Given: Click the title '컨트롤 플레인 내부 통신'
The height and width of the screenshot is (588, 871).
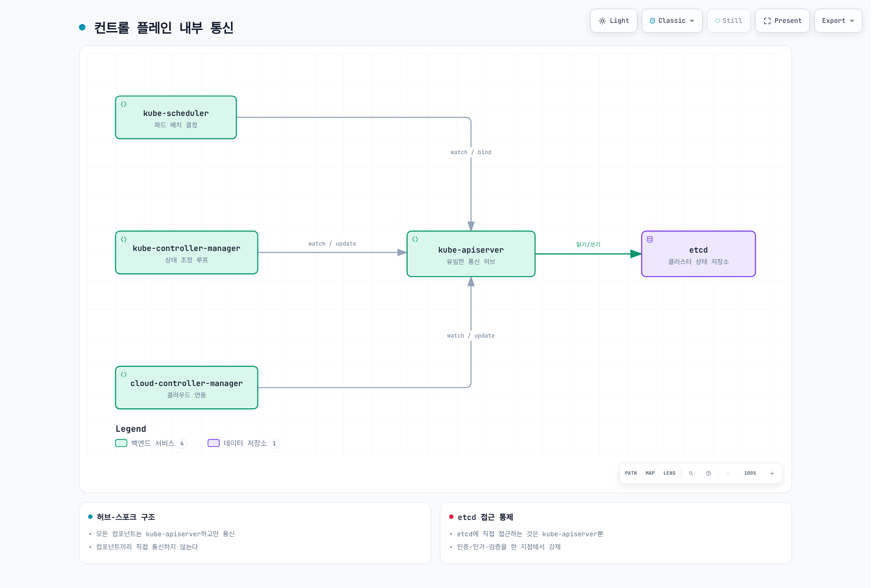Looking at the screenshot, I should tap(164, 27).
